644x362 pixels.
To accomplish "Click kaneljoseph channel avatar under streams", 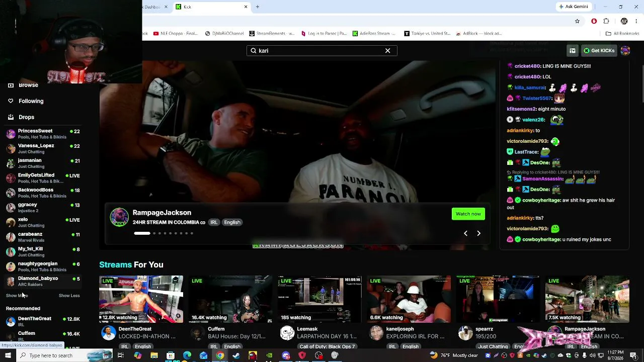I will [x=376, y=333].
